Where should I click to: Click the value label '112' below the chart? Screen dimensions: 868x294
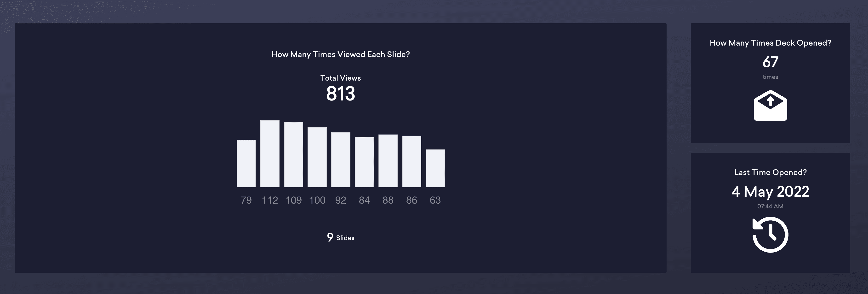coord(270,200)
